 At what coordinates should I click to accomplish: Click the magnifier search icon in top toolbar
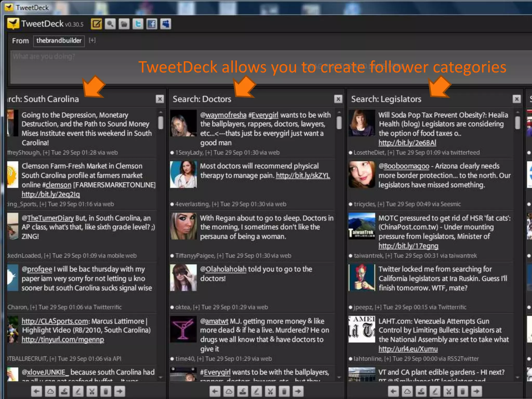click(110, 24)
